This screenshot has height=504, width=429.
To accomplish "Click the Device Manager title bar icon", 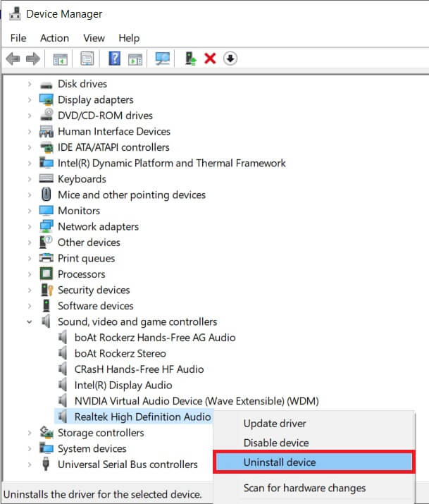I will (15, 13).
